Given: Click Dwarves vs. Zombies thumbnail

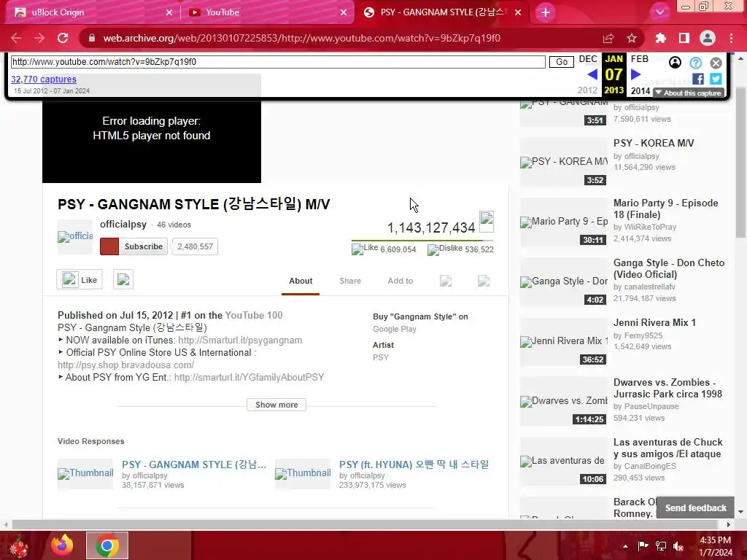Looking at the screenshot, I should [564, 402].
